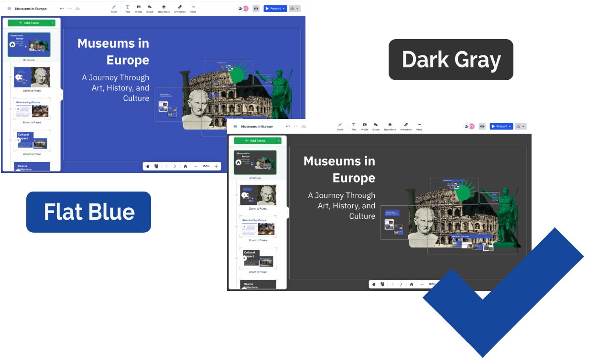The width and height of the screenshot is (609, 364).
Task: Select Text tool in the dark gray editor
Action: pos(354,126)
